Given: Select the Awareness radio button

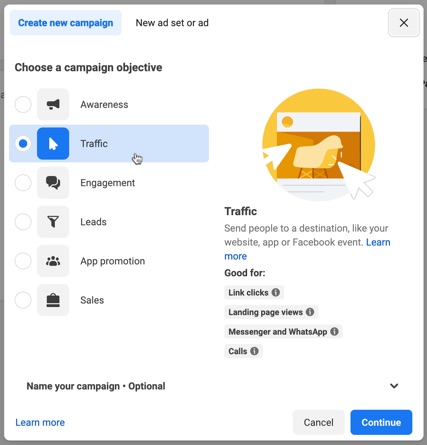Looking at the screenshot, I should click(23, 104).
